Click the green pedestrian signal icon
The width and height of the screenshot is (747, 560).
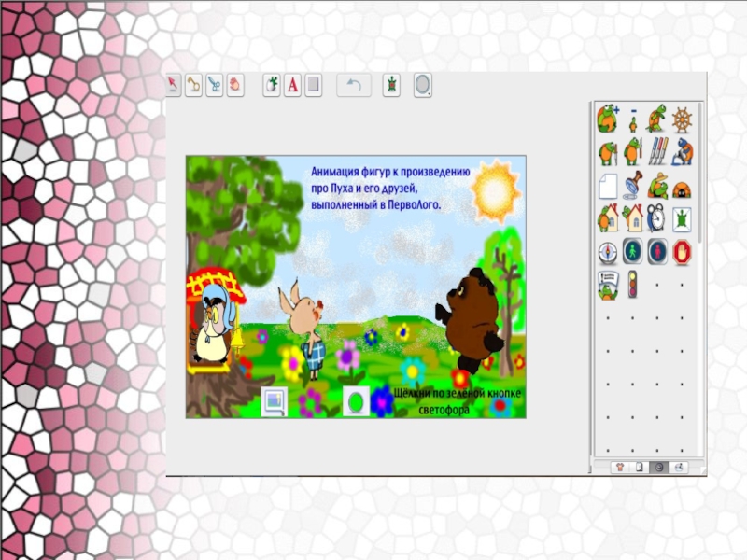pos(633,251)
